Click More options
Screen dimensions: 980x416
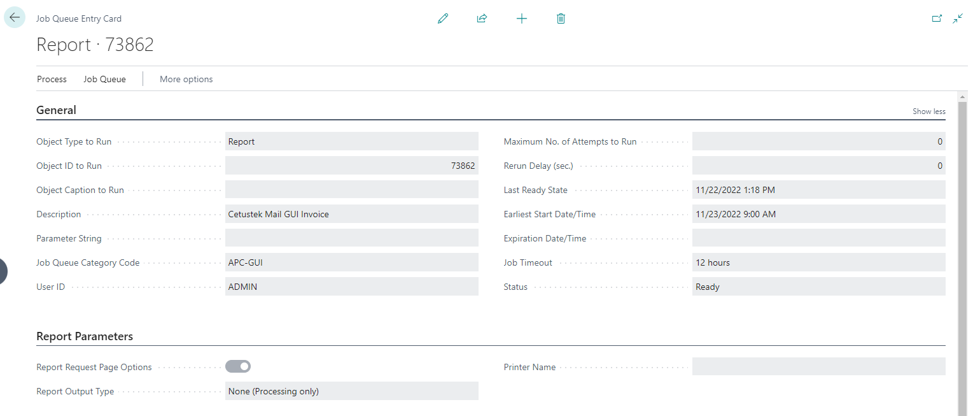pyautogui.click(x=186, y=79)
